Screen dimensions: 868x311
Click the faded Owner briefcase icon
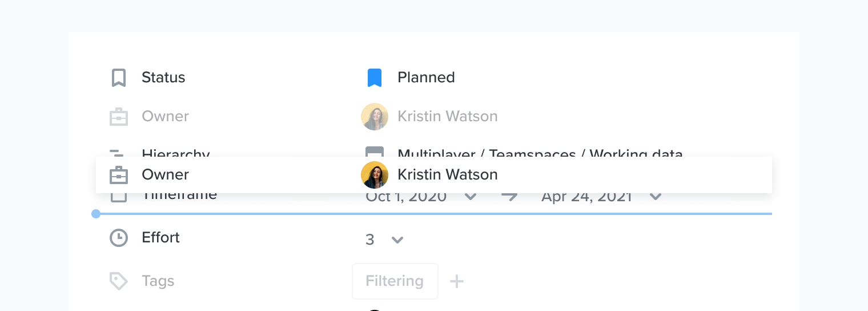click(x=119, y=117)
